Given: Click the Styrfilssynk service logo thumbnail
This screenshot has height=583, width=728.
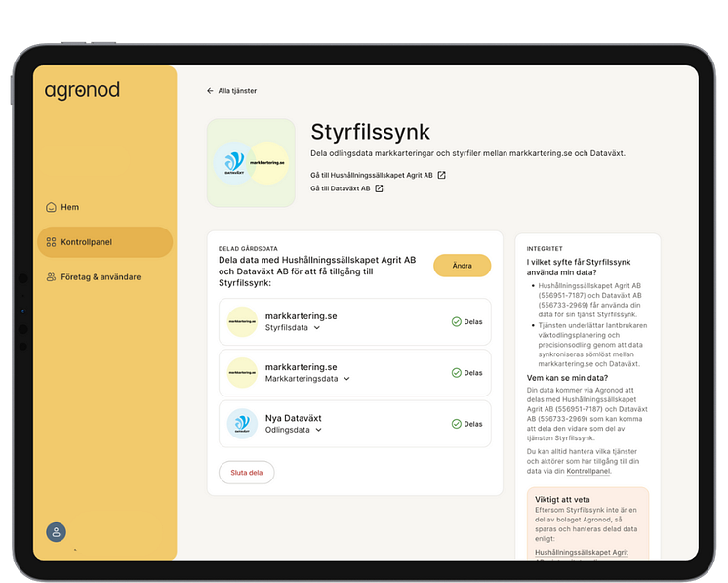Looking at the screenshot, I should tap(251, 163).
